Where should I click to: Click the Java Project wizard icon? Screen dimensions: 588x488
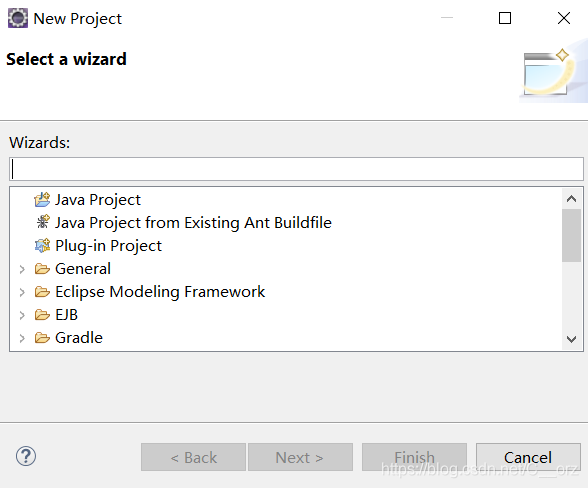(42, 200)
